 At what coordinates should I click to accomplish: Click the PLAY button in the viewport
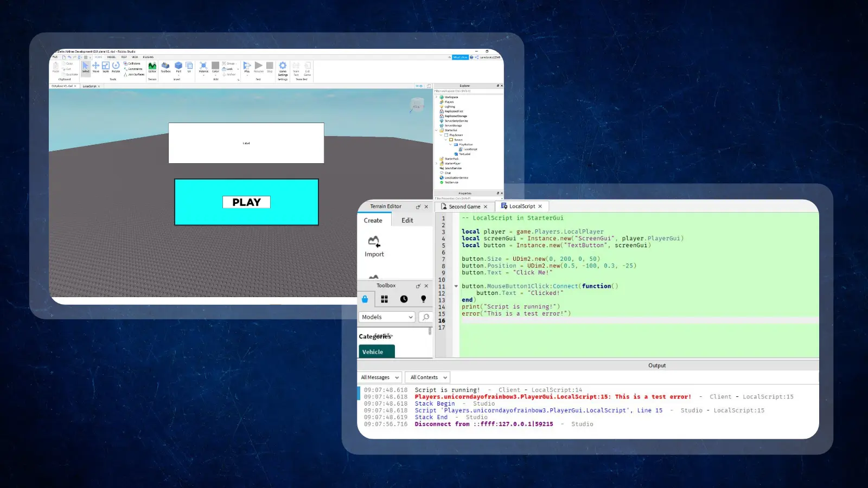point(246,202)
